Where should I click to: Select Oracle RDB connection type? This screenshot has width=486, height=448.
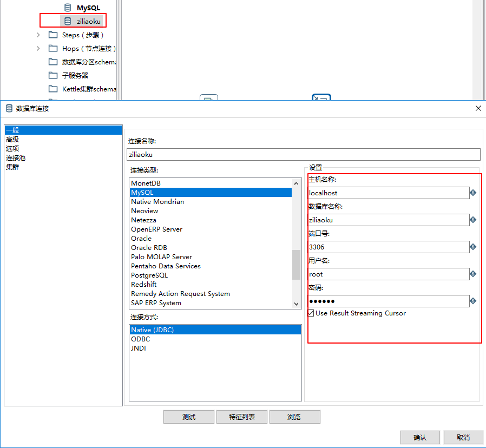[x=211, y=248]
